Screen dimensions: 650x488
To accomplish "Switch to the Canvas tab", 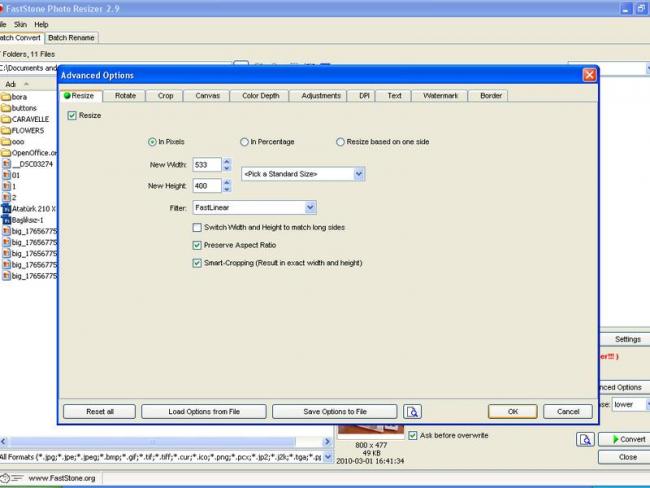I will click(207, 96).
